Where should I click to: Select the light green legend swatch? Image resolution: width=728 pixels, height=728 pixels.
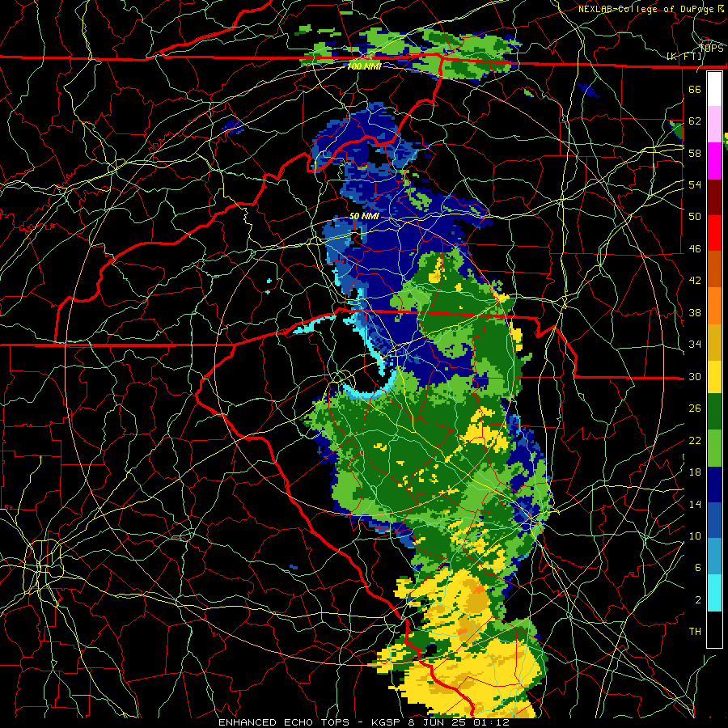pos(714,448)
